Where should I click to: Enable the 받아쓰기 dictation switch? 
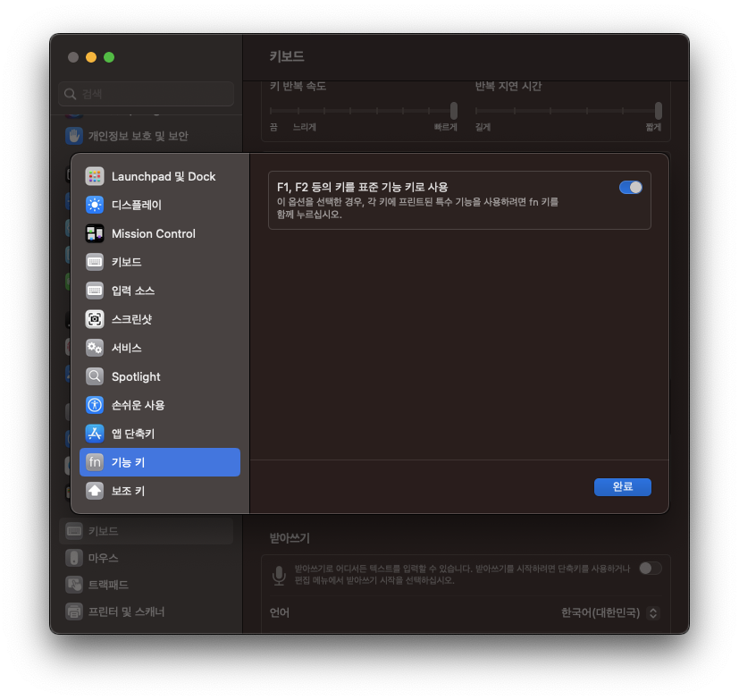[651, 568]
